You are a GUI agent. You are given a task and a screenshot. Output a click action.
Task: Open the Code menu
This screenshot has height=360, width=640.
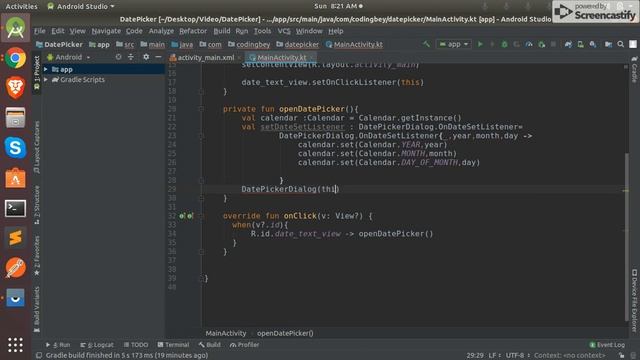pos(134,31)
